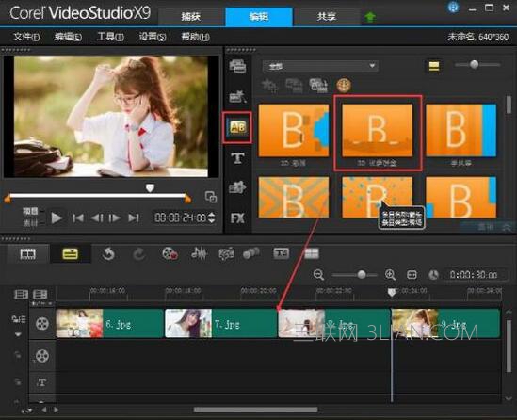Click the timeline zoom slider handle
The width and height of the screenshot is (517, 420).
pyautogui.click(x=362, y=274)
